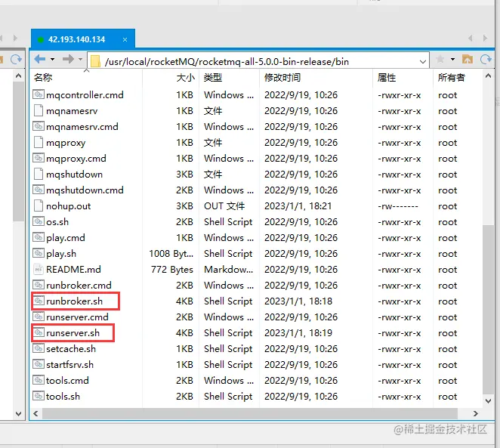Click the refresh icon in left pane
Image resolution: width=500 pixels, height=448 pixels.
coord(16,59)
